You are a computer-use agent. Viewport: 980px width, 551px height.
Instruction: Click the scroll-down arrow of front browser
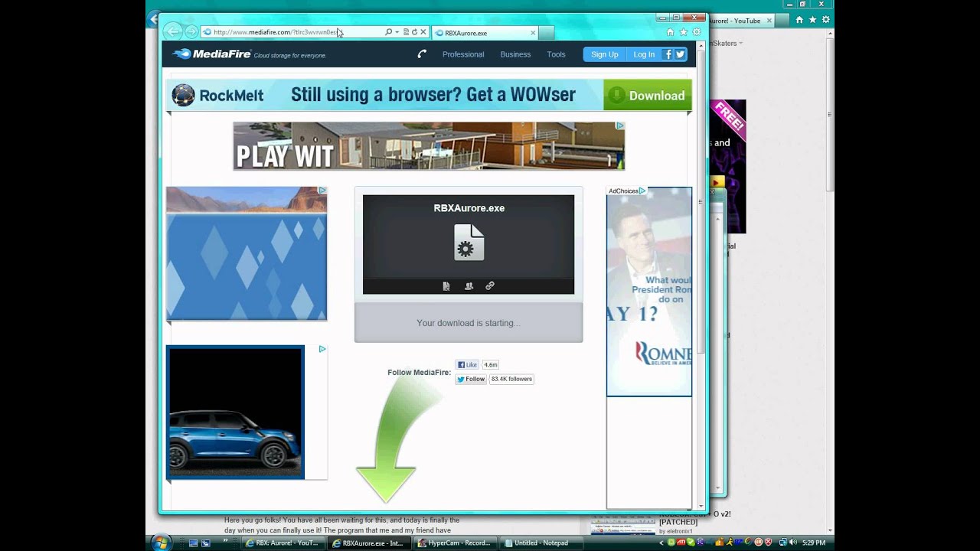tap(700, 506)
